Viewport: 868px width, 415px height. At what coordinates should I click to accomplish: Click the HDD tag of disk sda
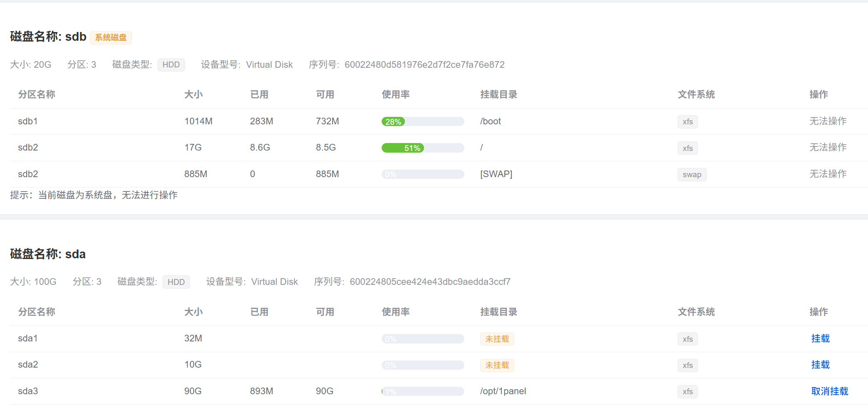pos(176,282)
